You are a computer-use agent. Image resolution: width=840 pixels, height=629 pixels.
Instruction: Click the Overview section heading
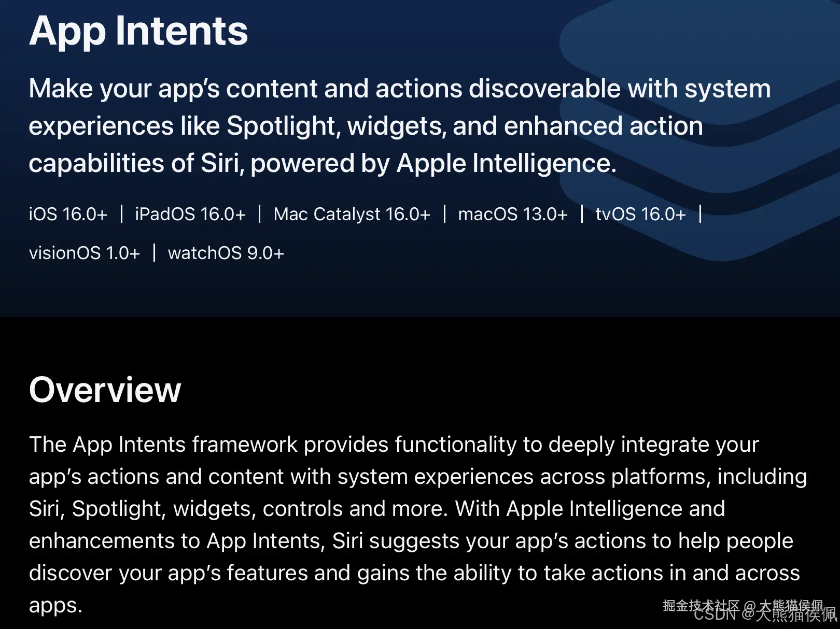point(105,390)
